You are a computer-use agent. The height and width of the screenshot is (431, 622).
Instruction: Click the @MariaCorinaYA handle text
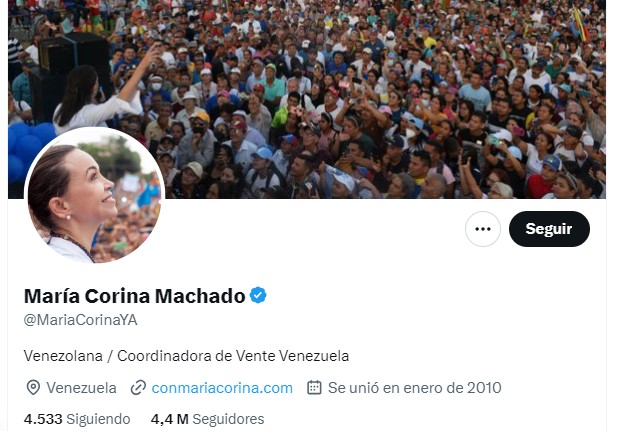click(x=81, y=320)
